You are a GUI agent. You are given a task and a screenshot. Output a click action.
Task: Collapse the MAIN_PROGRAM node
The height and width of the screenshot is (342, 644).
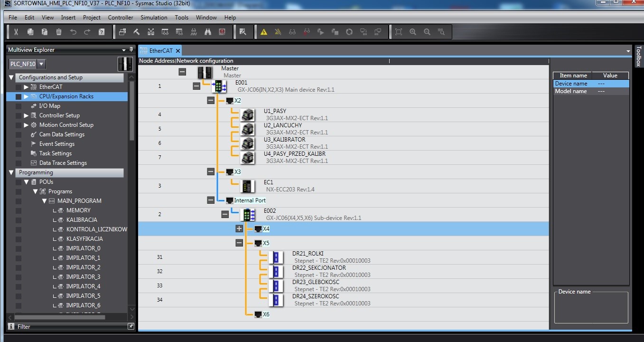(x=44, y=201)
